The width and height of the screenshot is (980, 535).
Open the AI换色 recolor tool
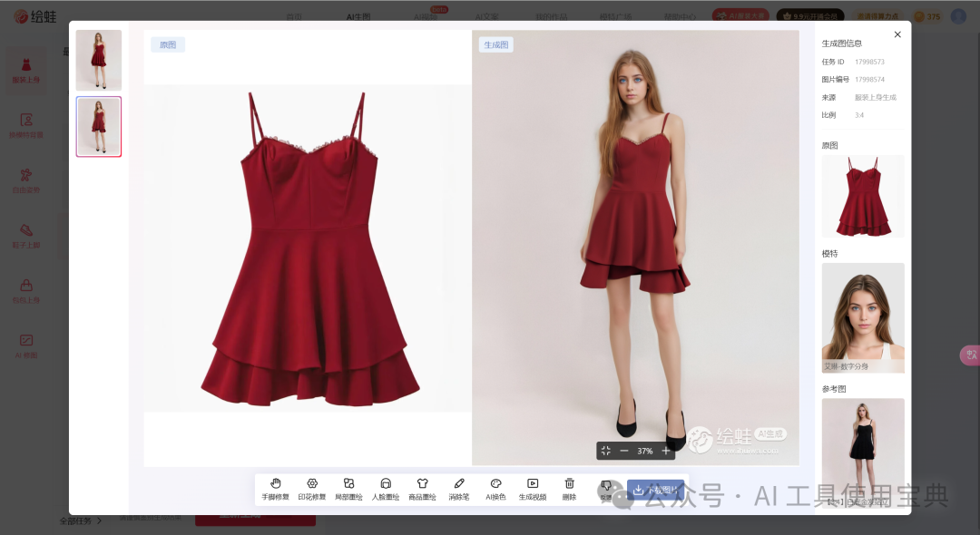click(495, 488)
